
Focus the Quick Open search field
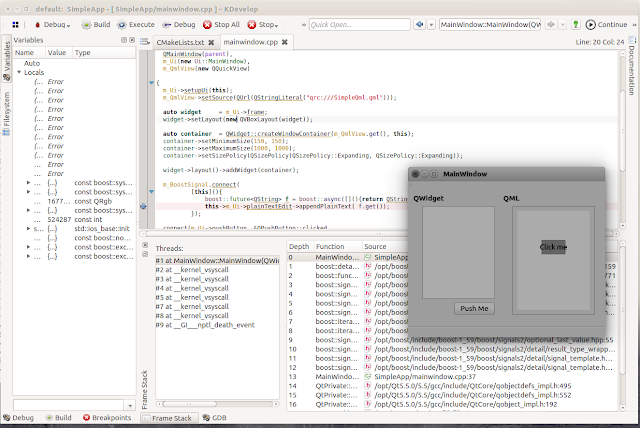(359, 24)
